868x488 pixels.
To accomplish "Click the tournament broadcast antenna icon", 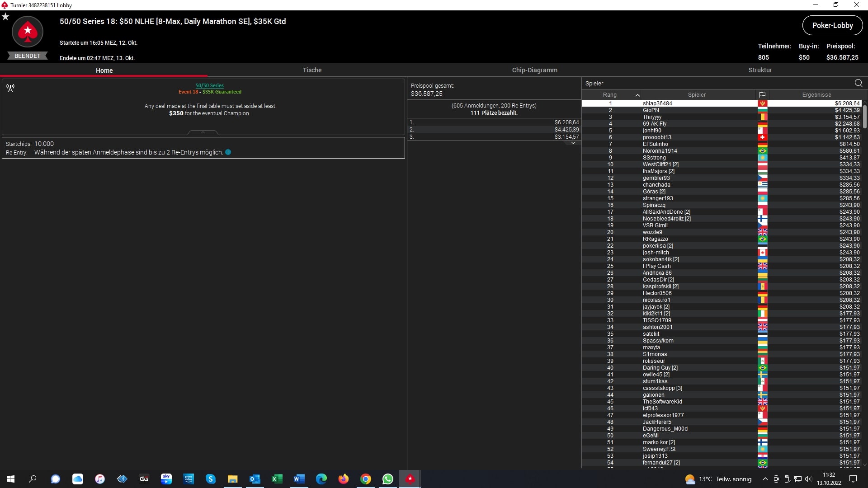I will pos(10,88).
